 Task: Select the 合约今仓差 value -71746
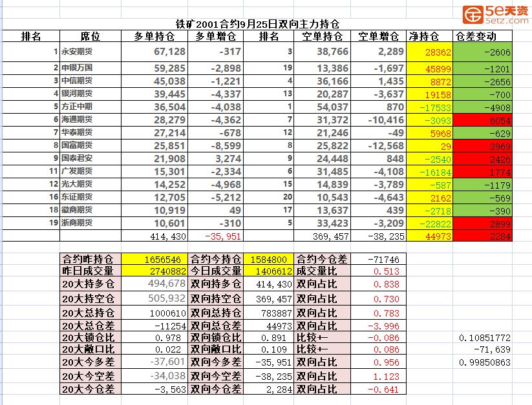click(x=378, y=259)
